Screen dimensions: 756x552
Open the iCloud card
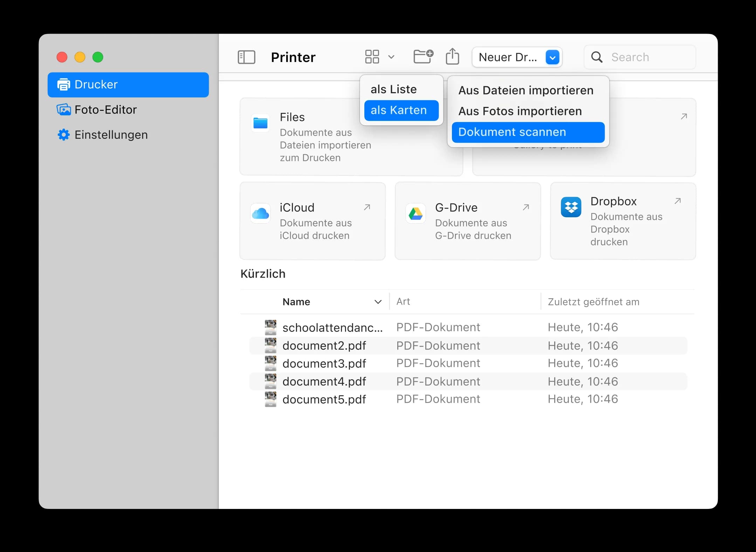(x=312, y=221)
